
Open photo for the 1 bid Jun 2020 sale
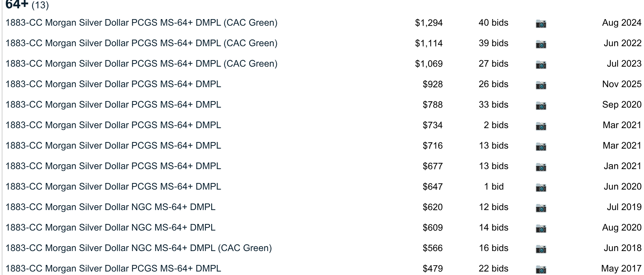(x=541, y=187)
